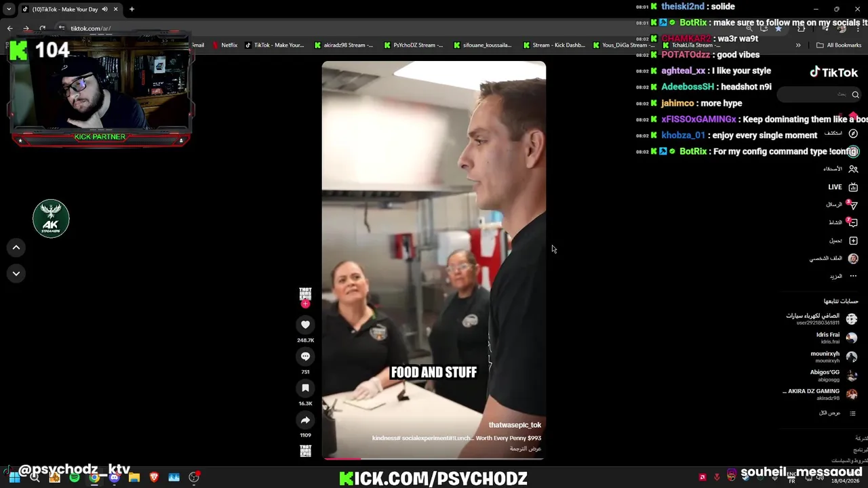This screenshot has width=868, height=488.
Task: Open 'sifouane_koussaila' bookmark
Action: point(483,45)
